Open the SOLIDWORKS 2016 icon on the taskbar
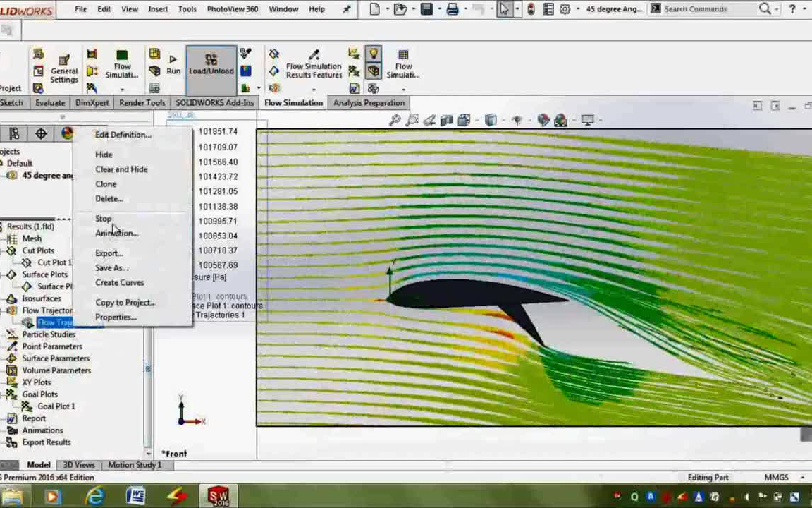Screen dimensions: 812x508 [219, 496]
